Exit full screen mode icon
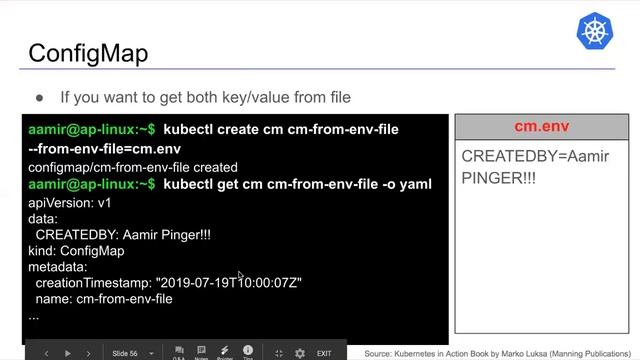Viewport: 640px width, 360px height. pyautogui.click(x=279, y=353)
